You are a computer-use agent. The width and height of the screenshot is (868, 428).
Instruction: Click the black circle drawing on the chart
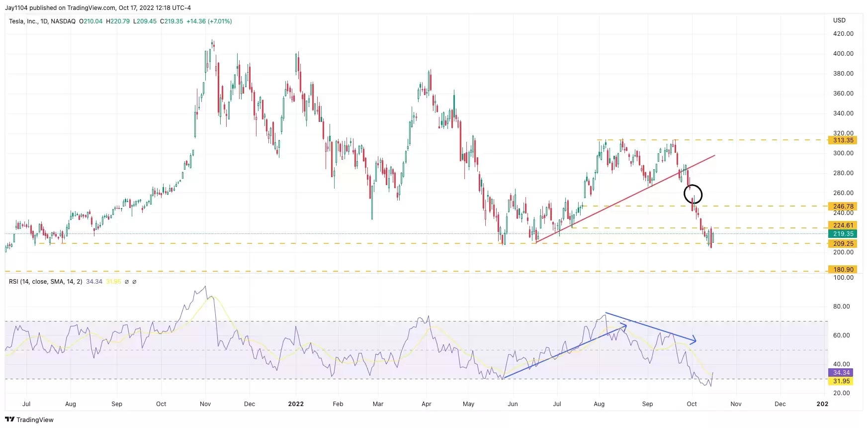(693, 194)
